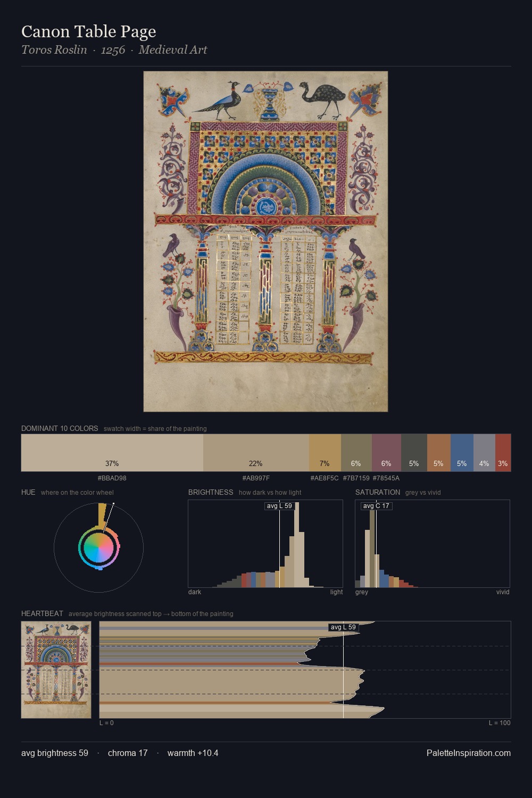The width and height of the screenshot is (532, 798).
Task: Open the PaletteInspiration.com link
Action: coord(469,753)
